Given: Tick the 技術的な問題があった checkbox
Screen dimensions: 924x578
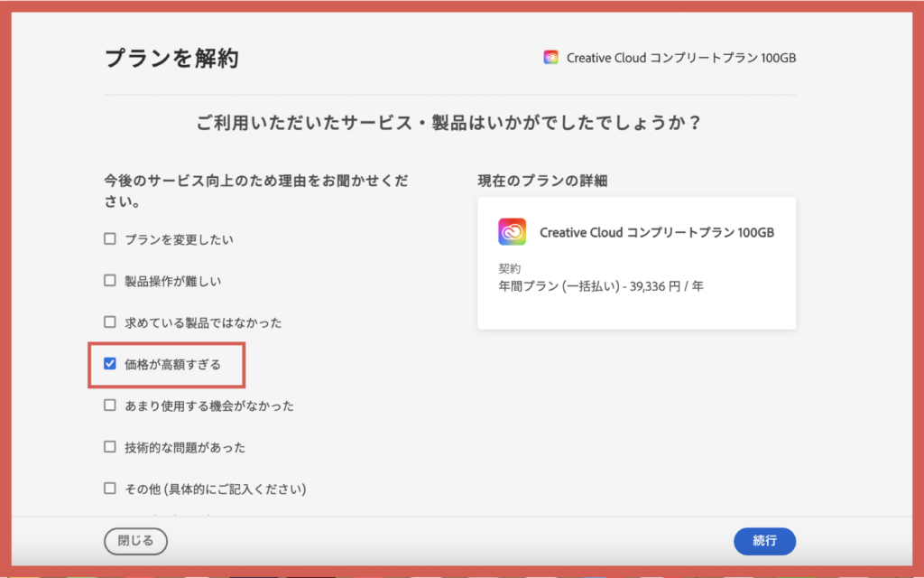Looking at the screenshot, I should [109, 446].
